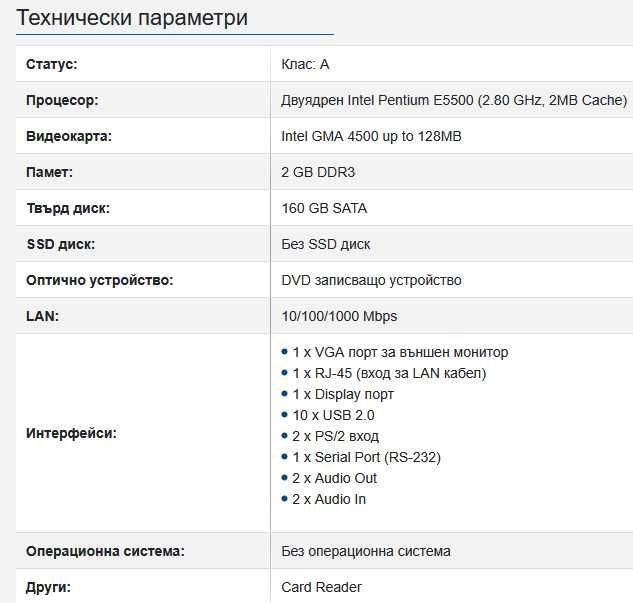Click the "Видеокарта:" label
The image size is (633, 603).
(69, 136)
